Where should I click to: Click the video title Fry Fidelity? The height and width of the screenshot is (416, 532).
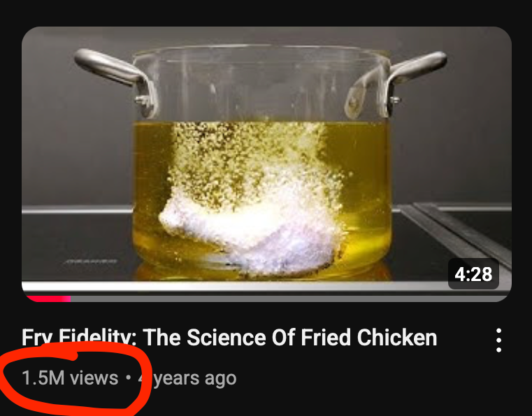coord(229,338)
